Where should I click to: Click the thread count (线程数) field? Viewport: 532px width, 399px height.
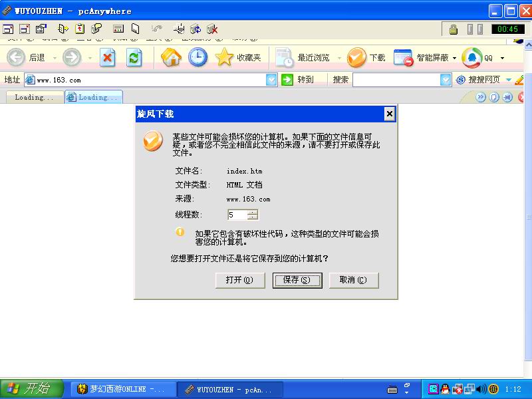pos(237,214)
